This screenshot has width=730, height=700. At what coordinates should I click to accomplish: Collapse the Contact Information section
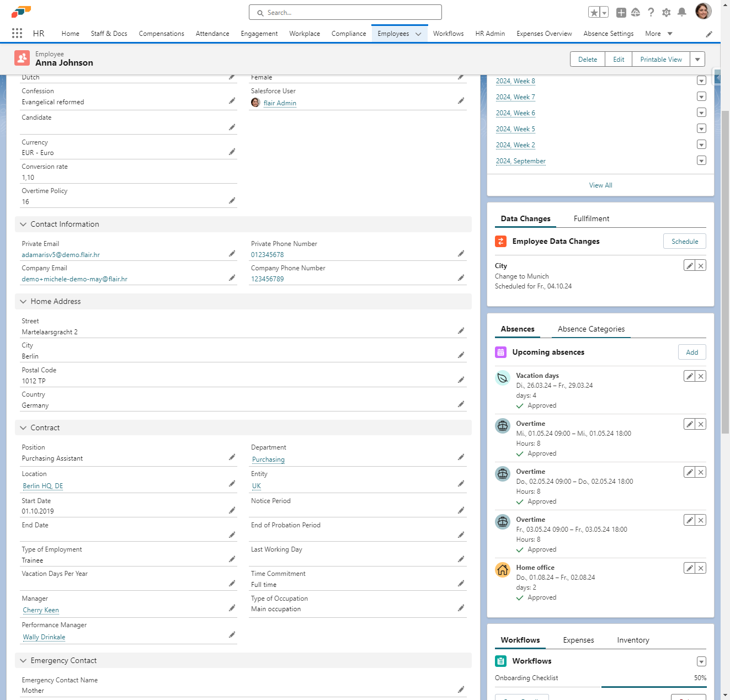tap(23, 225)
